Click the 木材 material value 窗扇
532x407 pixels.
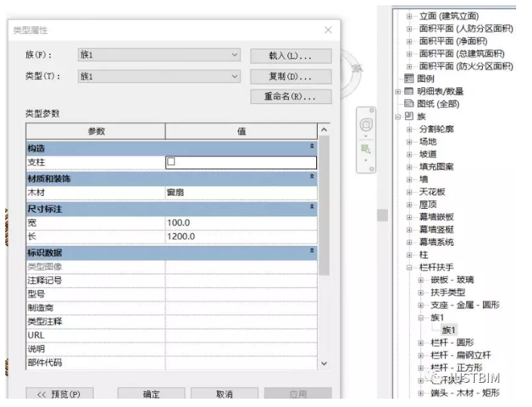(x=241, y=192)
